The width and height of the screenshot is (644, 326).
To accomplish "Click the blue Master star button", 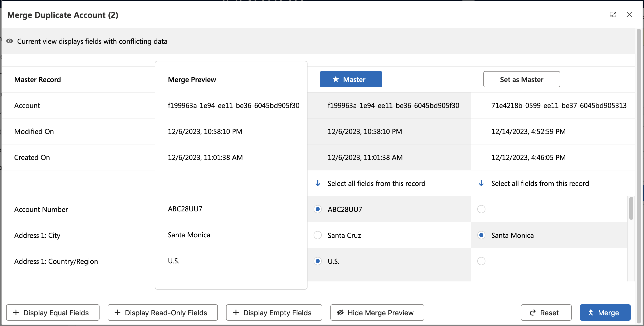I will click(351, 79).
